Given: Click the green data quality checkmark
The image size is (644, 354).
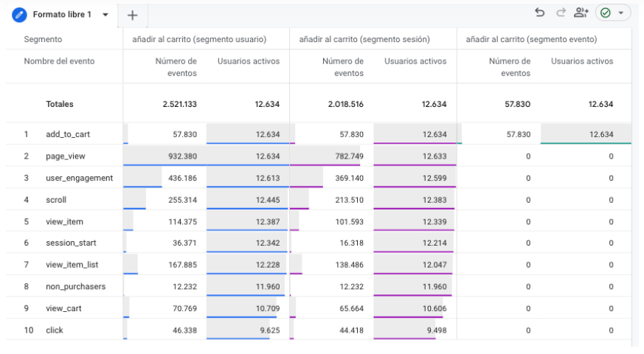Looking at the screenshot, I should pos(606,13).
